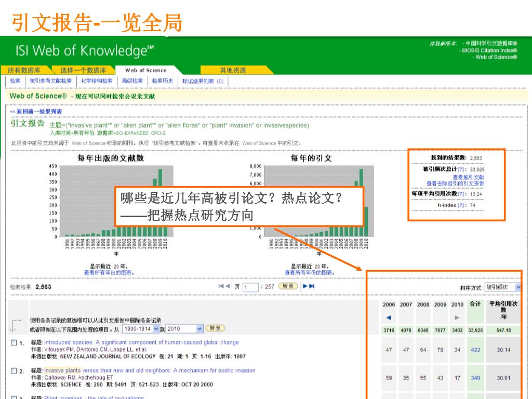The width and height of the screenshot is (532, 399).
Task: Open article 'Introduced species: A significant component'
Action: (141, 342)
